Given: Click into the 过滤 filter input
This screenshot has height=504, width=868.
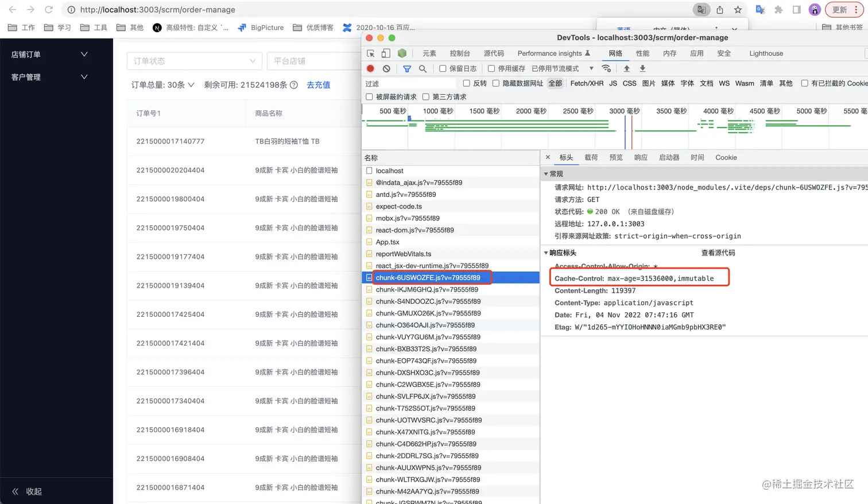Looking at the screenshot, I should (409, 84).
